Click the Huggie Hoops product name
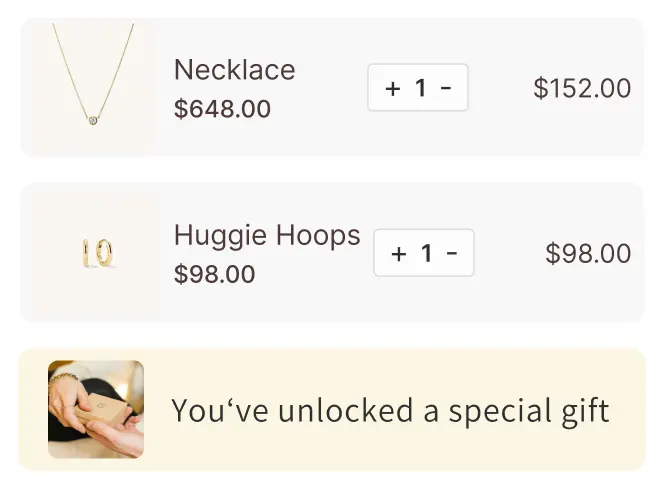Image resolution: width=664 pixels, height=502 pixels. tap(267, 236)
